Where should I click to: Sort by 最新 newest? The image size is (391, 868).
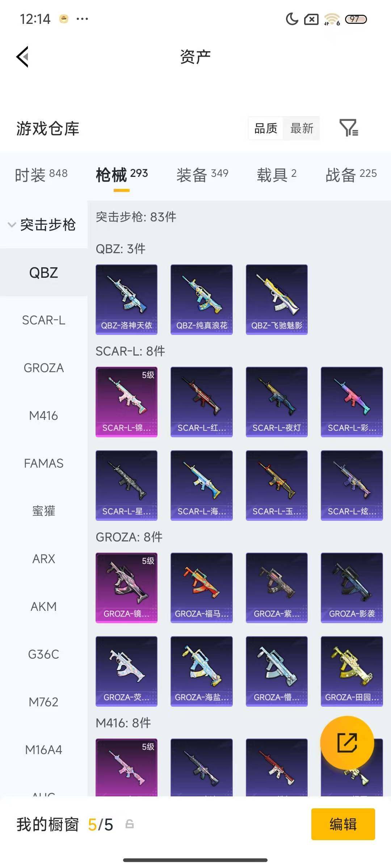(302, 128)
